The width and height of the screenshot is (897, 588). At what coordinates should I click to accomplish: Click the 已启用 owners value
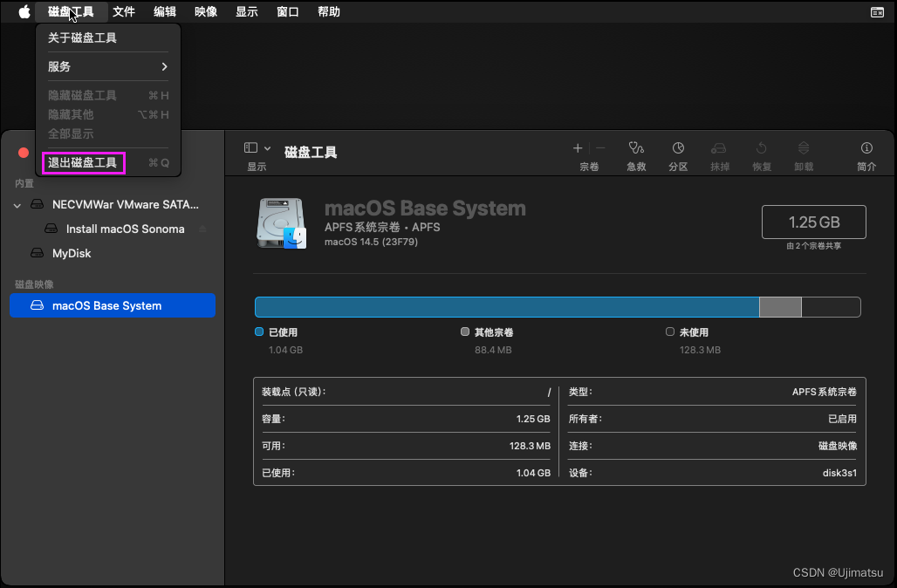click(x=842, y=419)
